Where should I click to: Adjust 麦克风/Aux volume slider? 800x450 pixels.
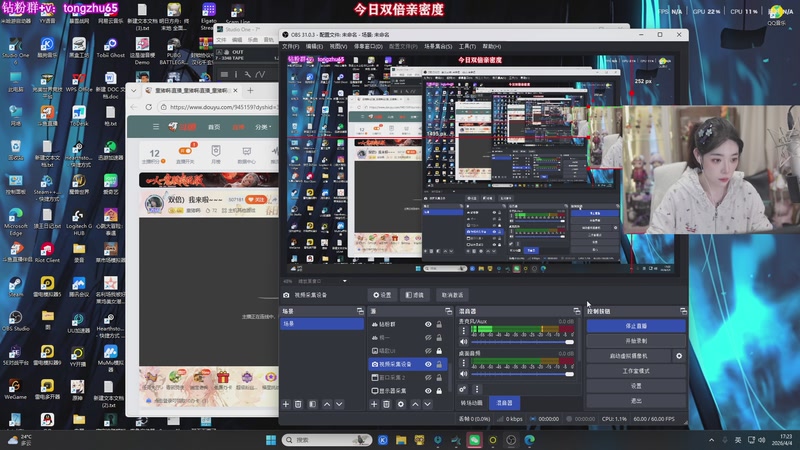pos(522,342)
